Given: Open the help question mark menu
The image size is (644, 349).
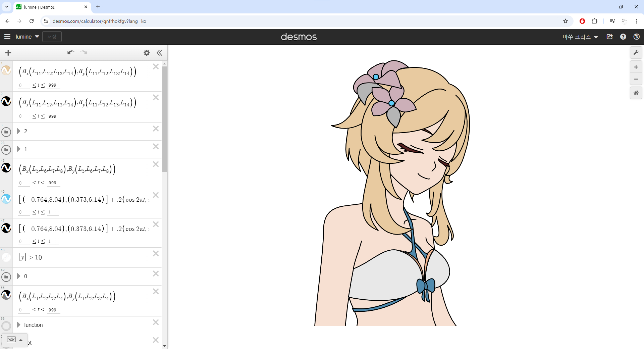Looking at the screenshot, I should [623, 37].
